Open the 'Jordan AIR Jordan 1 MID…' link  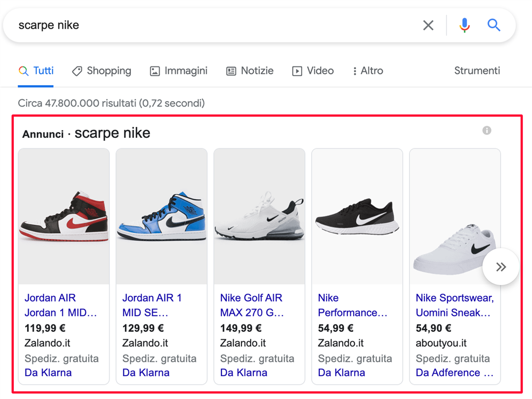tap(61, 305)
